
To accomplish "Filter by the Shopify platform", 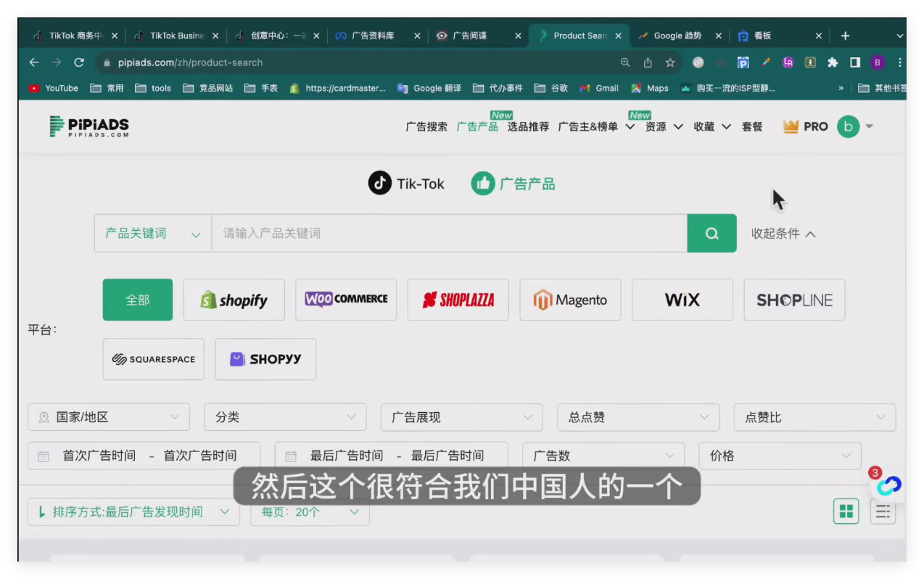I will click(x=234, y=300).
